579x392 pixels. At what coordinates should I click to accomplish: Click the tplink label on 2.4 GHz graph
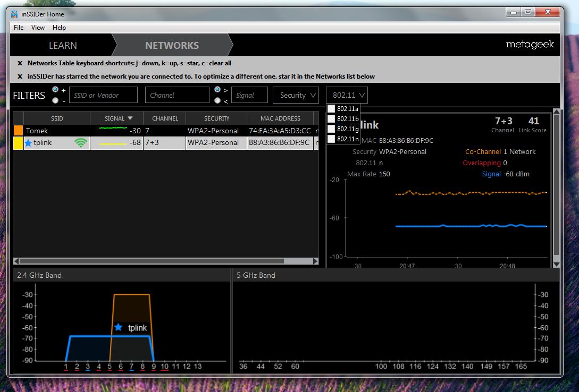coord(137,328)
